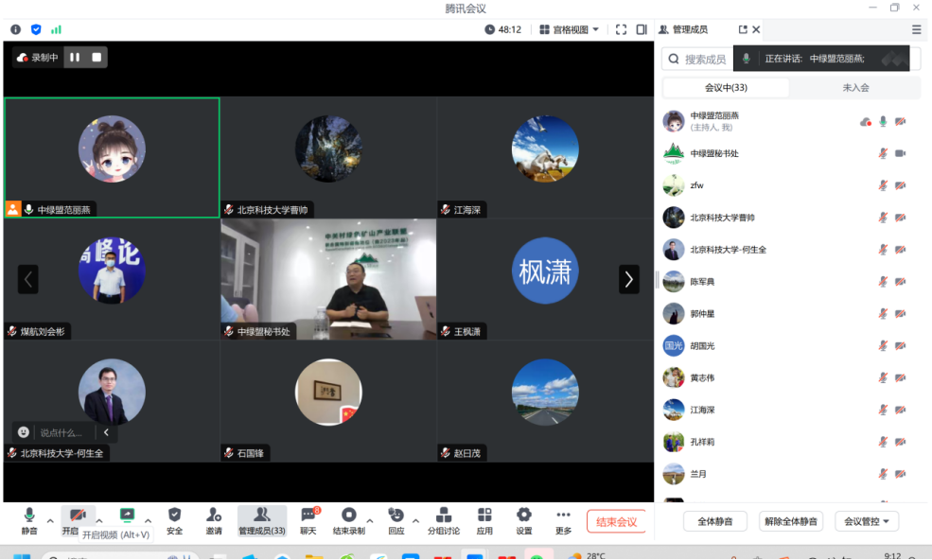Screen dimensions: 932x560
Task: Stop the cloud recording
Action: pos(97,57)
